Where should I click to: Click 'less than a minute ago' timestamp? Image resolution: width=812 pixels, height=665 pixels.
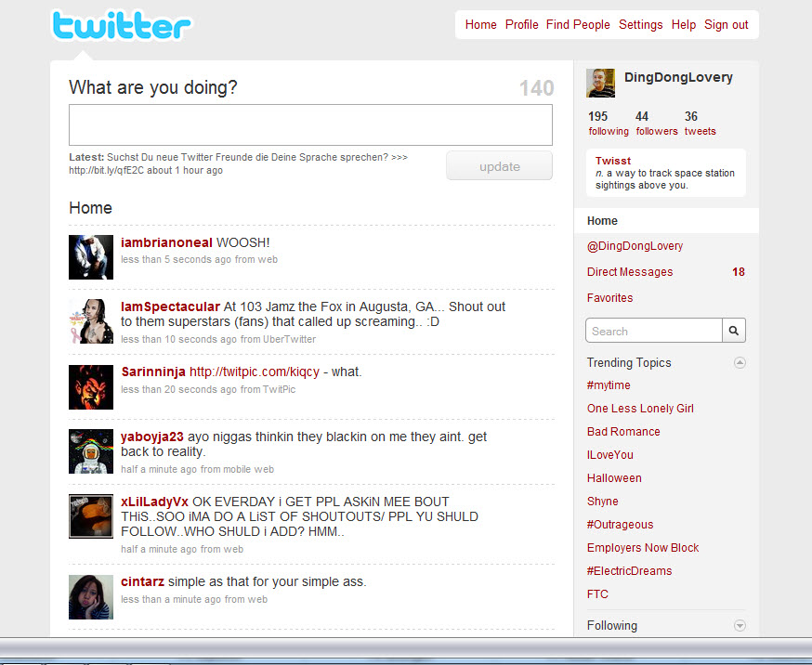click(171, 599)
